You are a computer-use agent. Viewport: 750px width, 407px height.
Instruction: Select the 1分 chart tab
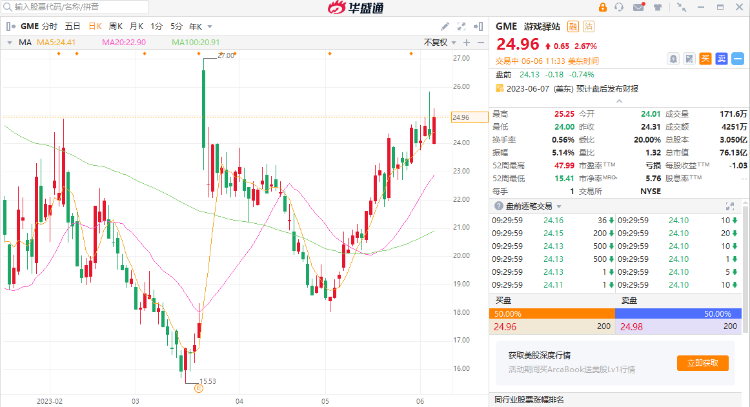[156, 26]
